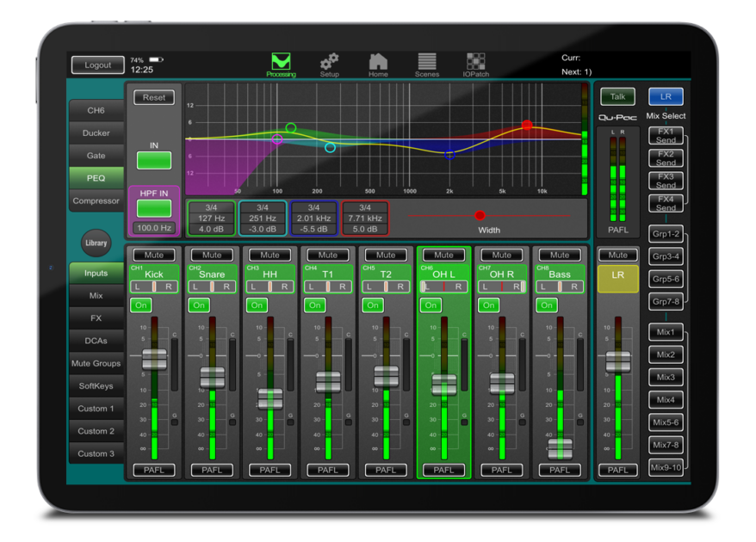Click the Width slider control
The width and height of the screenshot is (756, 542).
point(480,216)
